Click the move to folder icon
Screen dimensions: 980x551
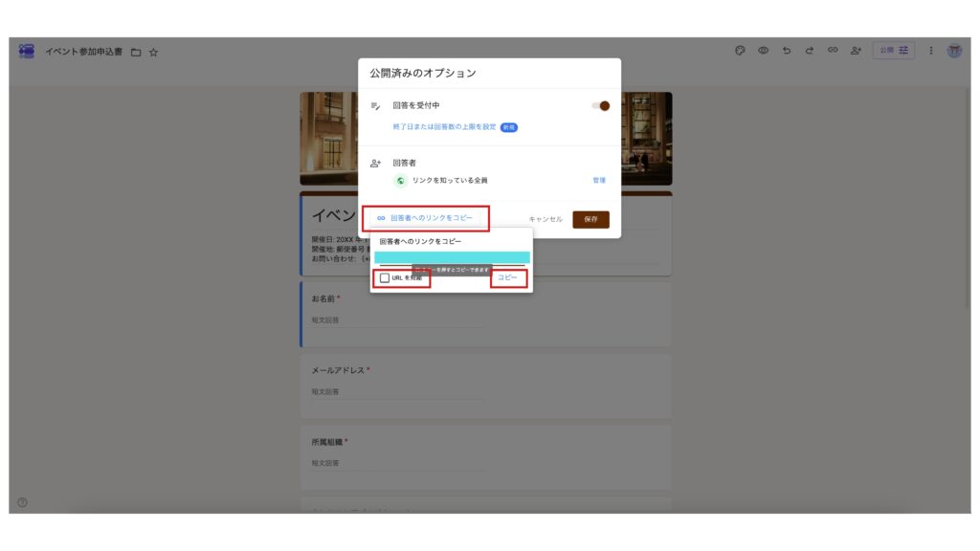click(136, 53)
